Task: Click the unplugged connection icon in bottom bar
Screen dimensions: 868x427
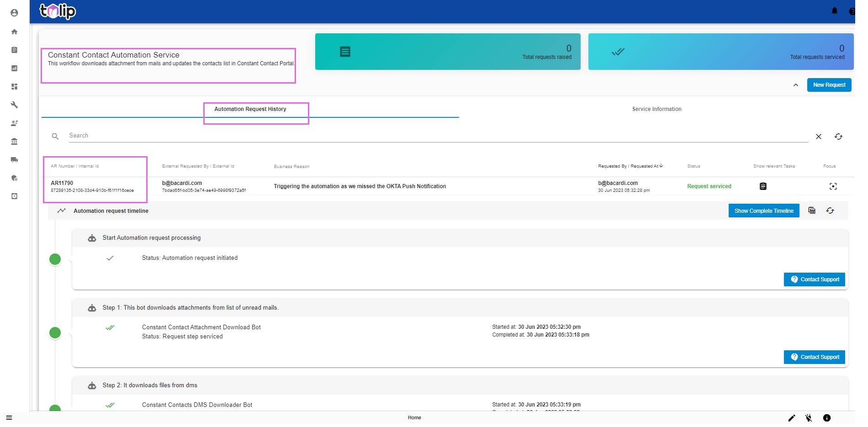Action: [x=809, y=418]
